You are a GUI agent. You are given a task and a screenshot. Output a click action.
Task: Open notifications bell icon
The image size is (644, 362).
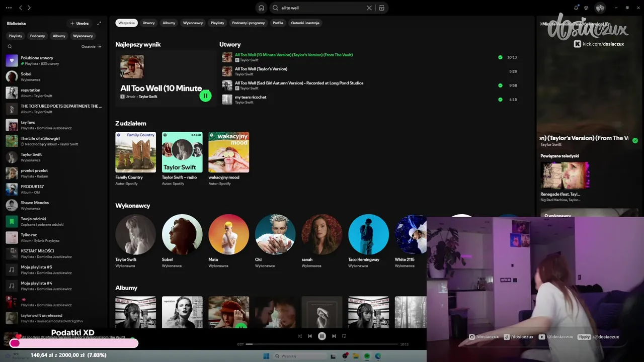(x=576, y=8)
